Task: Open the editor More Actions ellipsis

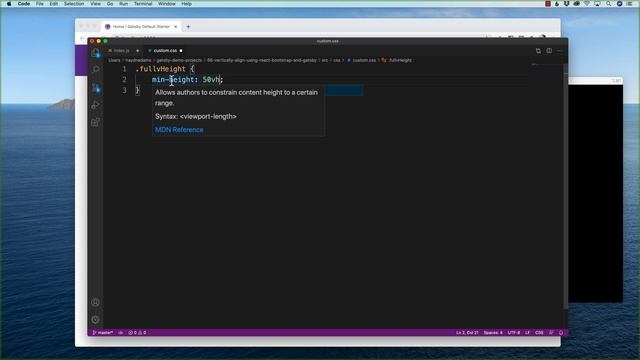Action: pos(560,51)
